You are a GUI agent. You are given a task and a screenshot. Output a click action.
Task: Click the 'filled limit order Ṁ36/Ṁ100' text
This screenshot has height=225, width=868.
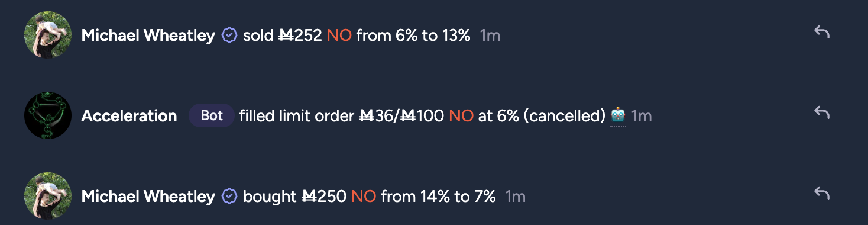coord(342,116)
